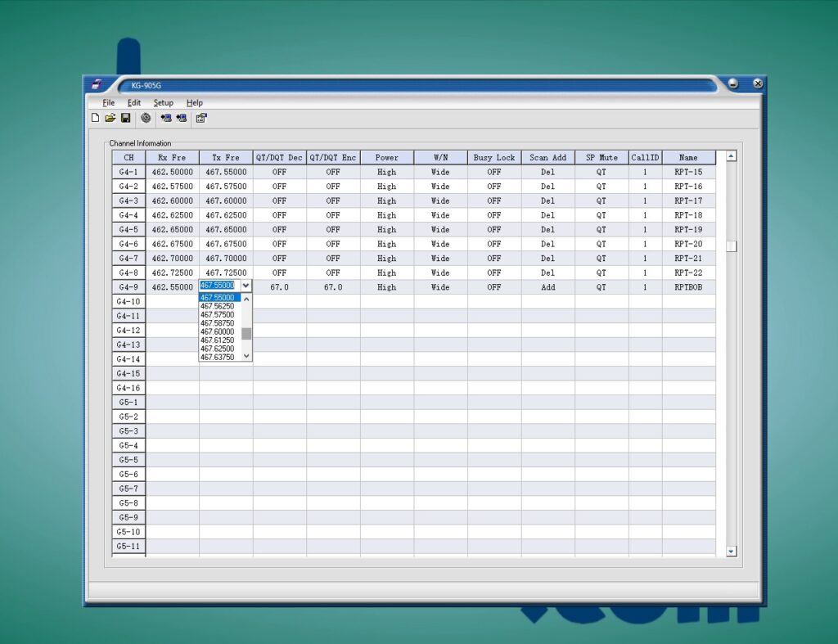
Task: Save the current channel data
Action: (125, 118)
